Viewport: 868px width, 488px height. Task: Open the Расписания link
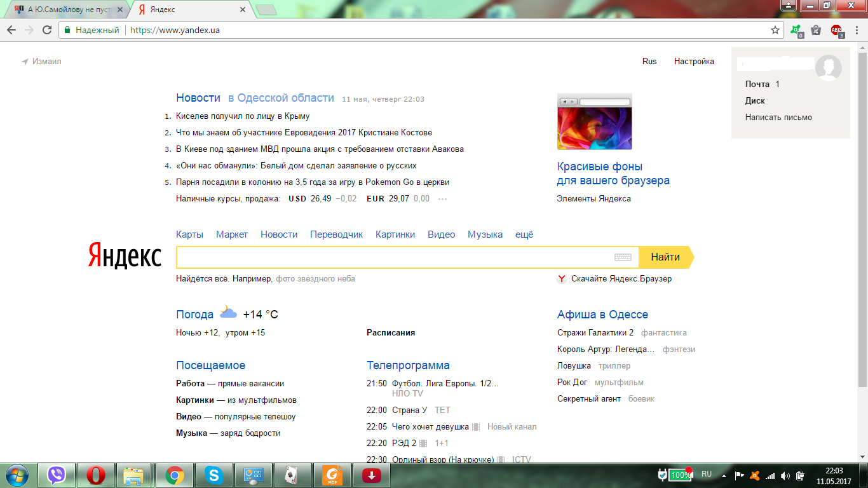point(391,333)
